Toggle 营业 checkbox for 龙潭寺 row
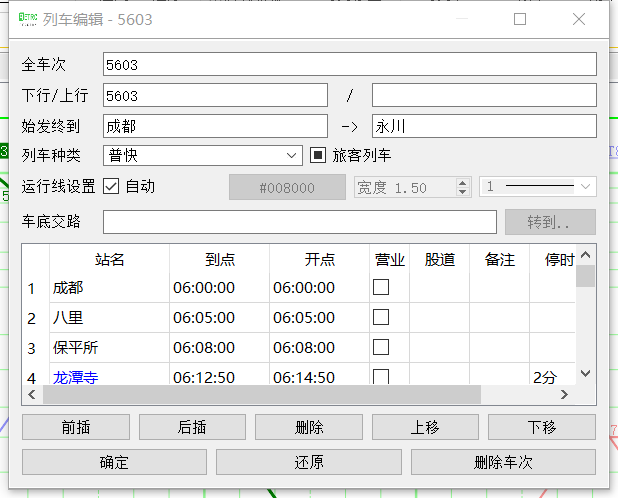Viewport: 618px width, 498px height. point(381,376)
